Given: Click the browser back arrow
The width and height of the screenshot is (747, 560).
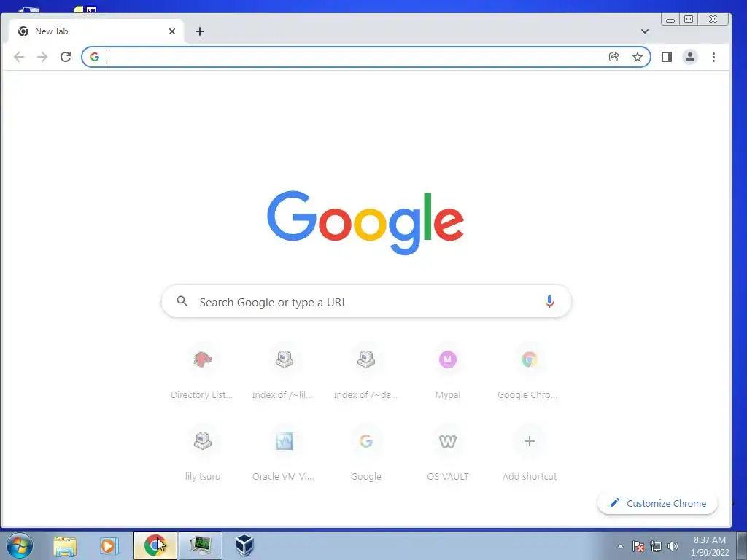Looking at the screenshot, I should [x=18, y=57].
